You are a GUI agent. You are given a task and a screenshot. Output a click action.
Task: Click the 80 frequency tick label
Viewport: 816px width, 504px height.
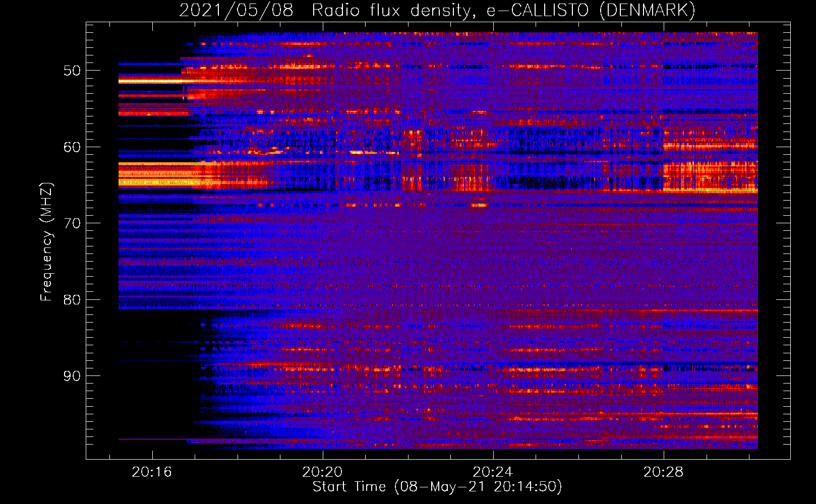(72, 300)
